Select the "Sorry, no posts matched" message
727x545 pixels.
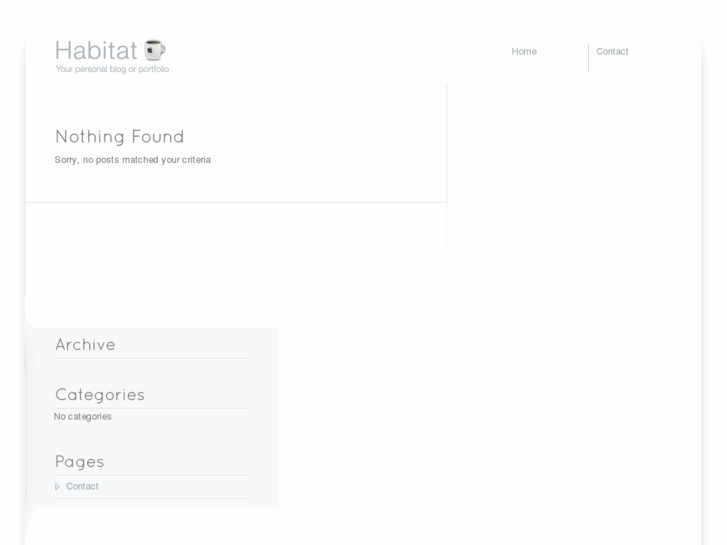coord(133,160)
